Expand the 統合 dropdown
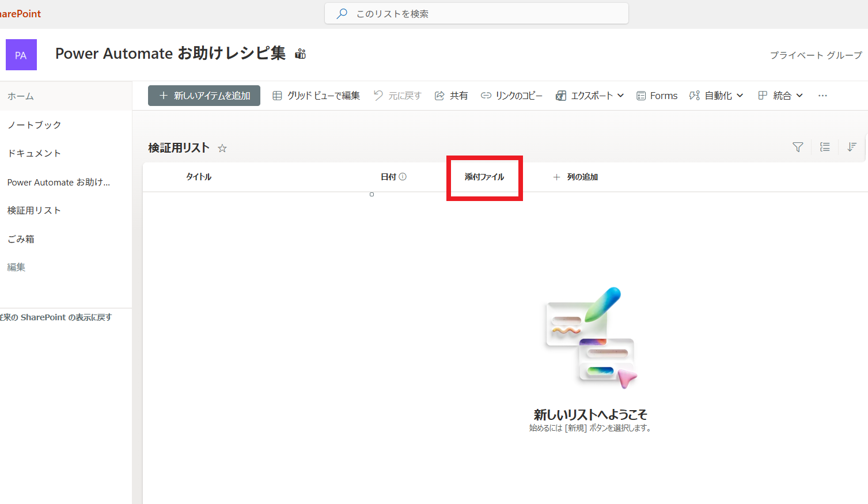Viewport: 868px width, 504px height. coord(779,96)
